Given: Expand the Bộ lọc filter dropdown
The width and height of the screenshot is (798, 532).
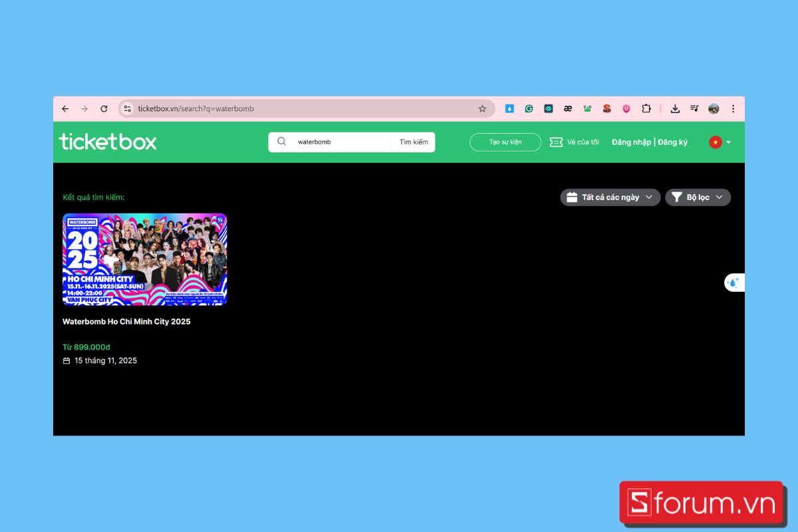Looking at the screenshot, I should click(698, 197).
